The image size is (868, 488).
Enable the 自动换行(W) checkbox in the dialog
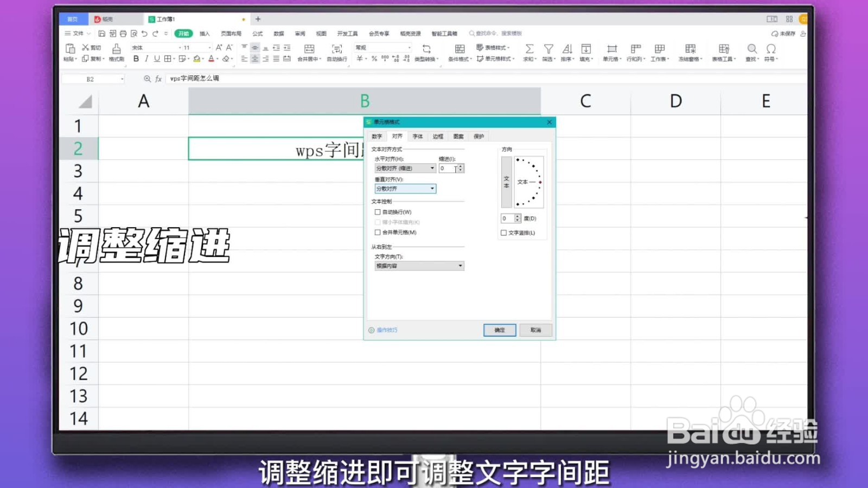[378, 212]
